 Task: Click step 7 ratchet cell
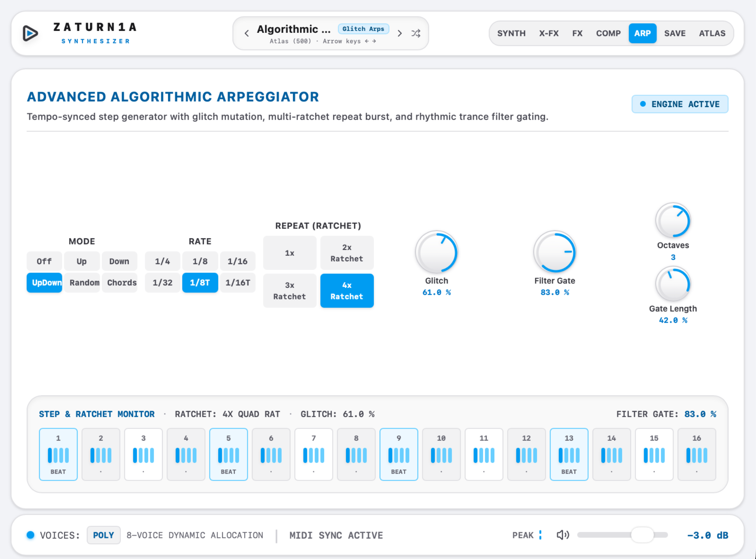coord(313,454)
